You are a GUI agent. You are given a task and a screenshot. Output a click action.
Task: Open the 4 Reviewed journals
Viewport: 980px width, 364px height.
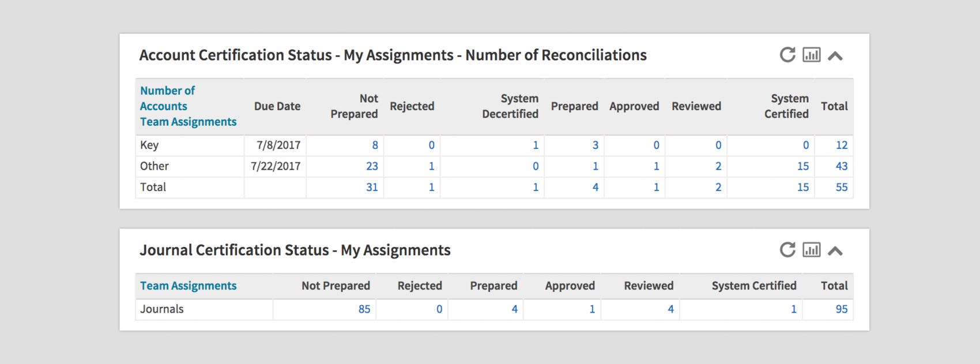point(670,309)
